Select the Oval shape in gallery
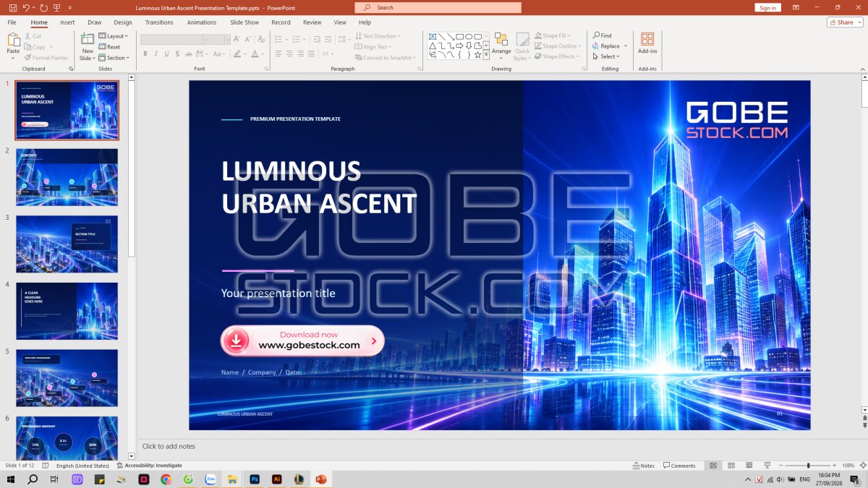 coord(469,36)
